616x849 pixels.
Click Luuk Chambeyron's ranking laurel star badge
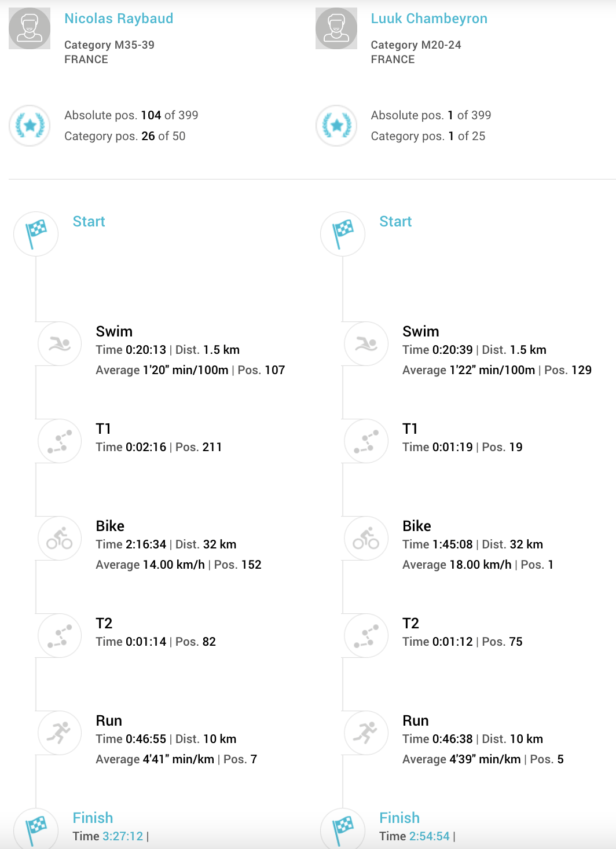(336, 125)
